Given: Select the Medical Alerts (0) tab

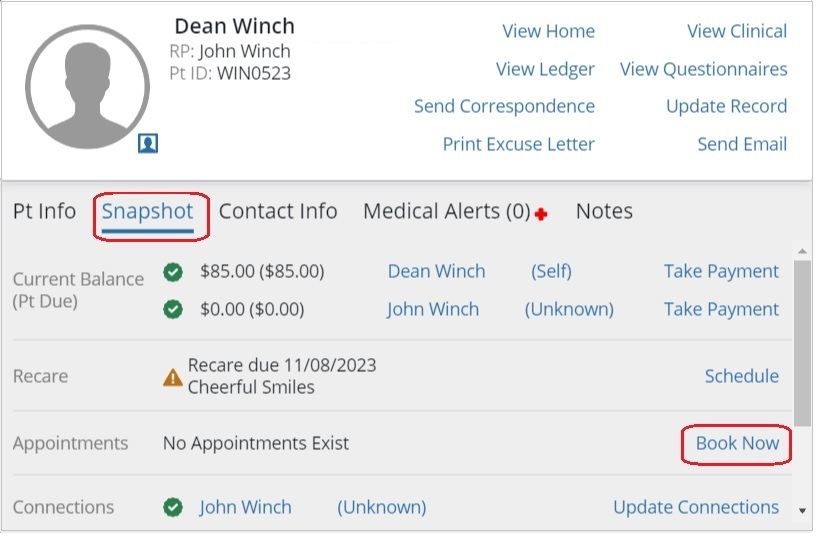Looking at the screenshot, I should 446,212.
